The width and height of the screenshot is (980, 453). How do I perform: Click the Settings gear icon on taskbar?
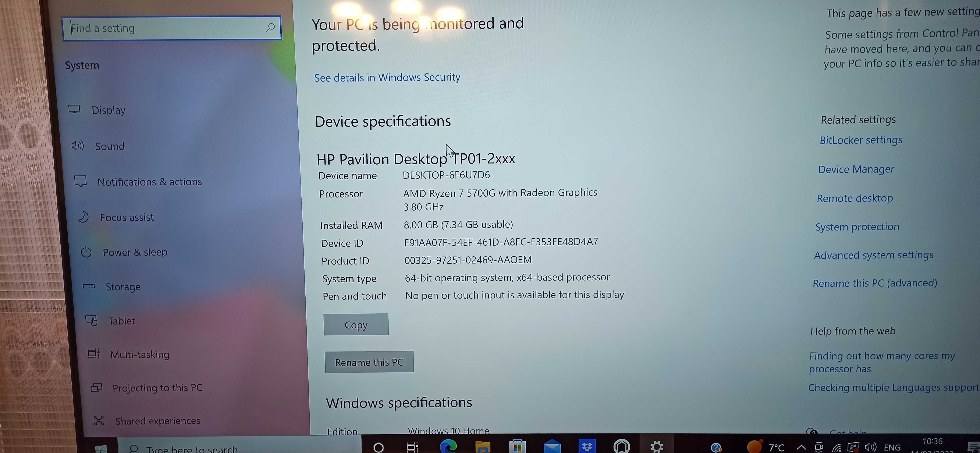point(657,446)
